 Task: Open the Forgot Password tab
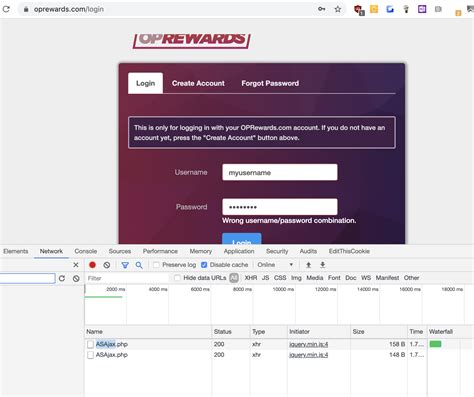coord(270,83)
